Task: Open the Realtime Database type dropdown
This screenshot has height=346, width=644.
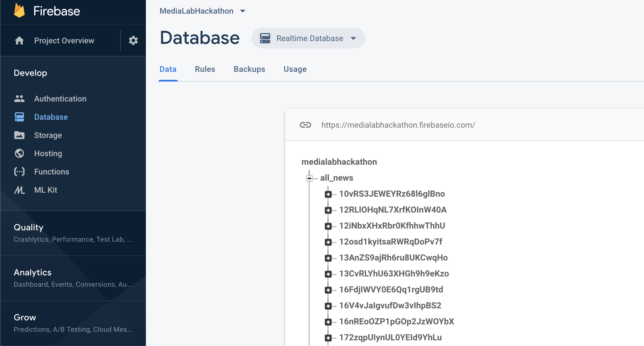Action: pos(308,38)
